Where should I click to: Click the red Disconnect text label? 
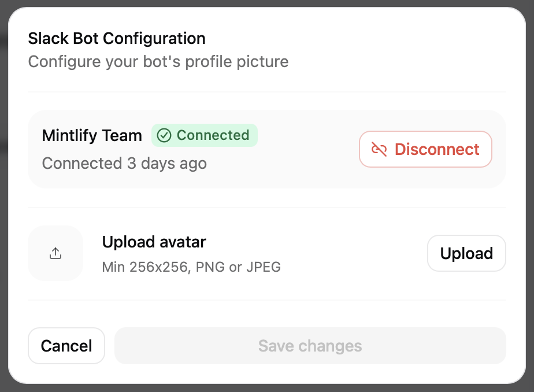(437, 149)
